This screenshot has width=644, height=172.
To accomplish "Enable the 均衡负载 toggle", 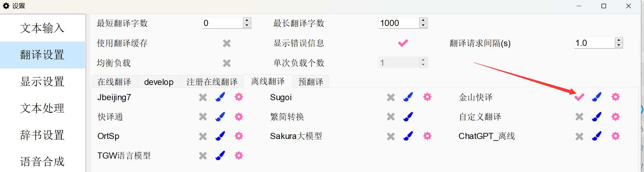I will click(x=227, y=63).
